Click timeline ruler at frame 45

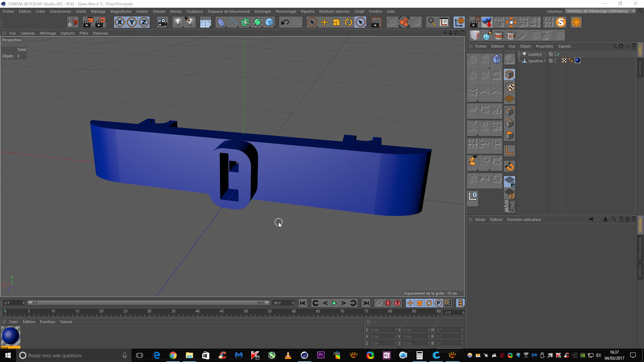tap(222, 312)
